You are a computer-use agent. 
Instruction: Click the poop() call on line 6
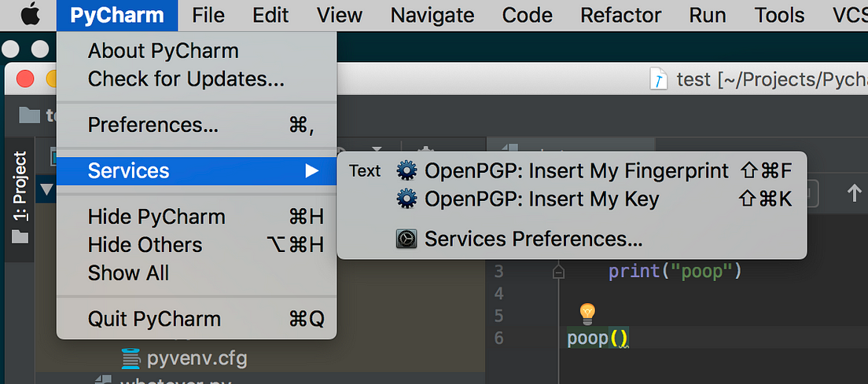point(598,338)
